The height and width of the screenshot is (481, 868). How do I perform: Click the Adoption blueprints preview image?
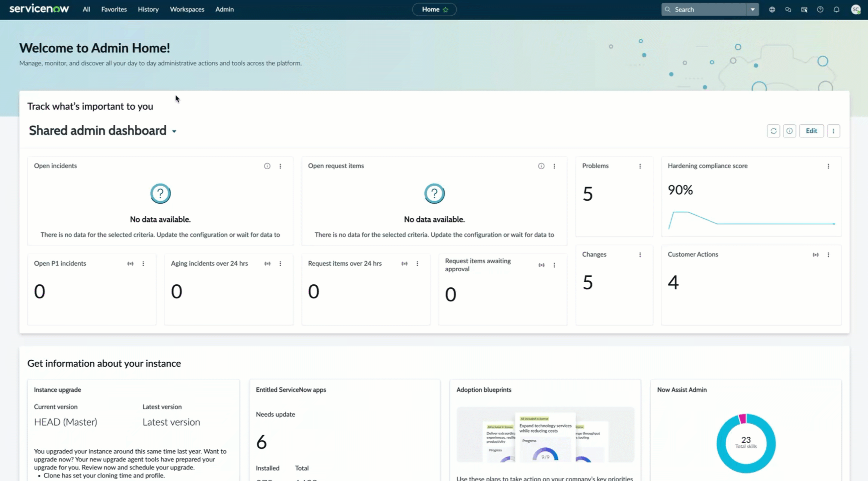pos(545,435)
